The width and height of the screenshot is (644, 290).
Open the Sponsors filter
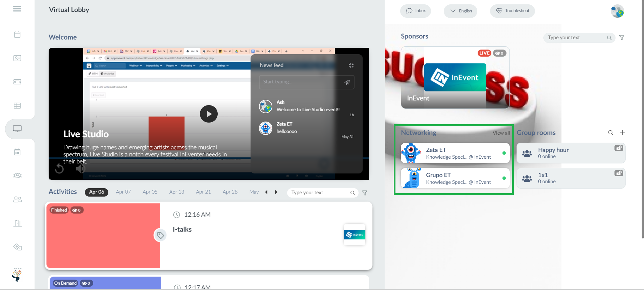click(x=622, y=38)
